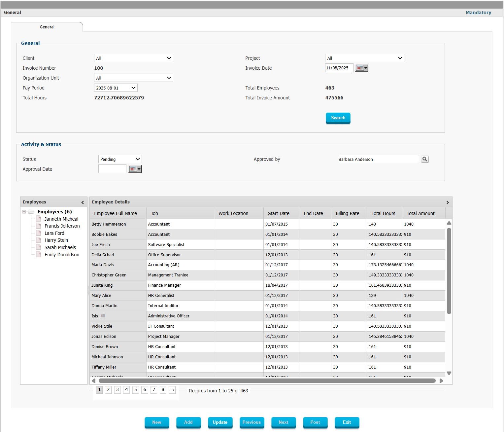Select Emily Donaldson in the Employees tree

[62, 255]
